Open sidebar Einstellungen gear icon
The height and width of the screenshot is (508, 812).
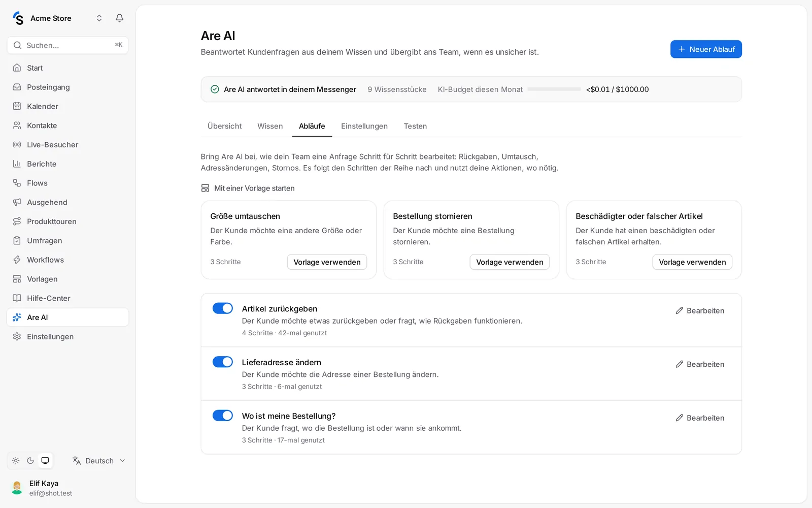(17, 337)
